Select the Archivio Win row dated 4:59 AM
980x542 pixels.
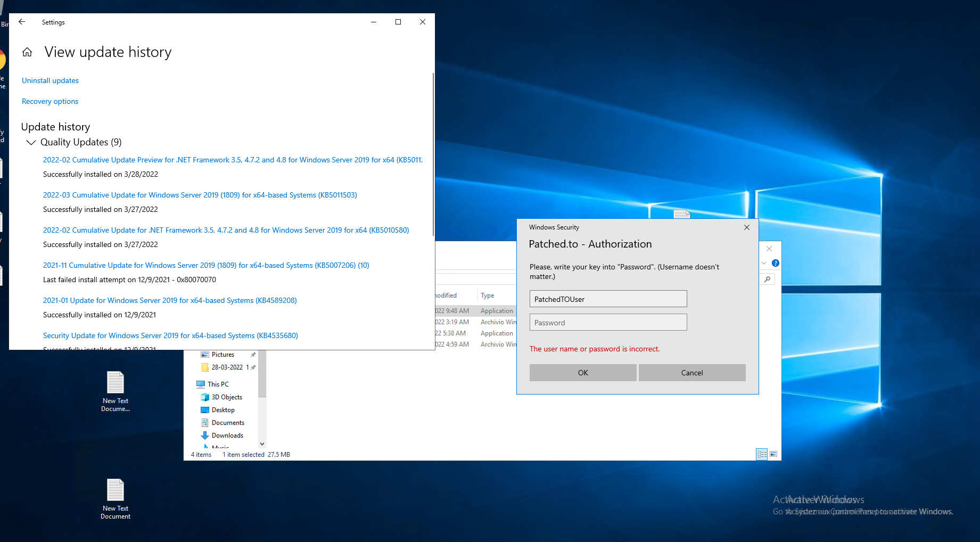pos(476,344)
